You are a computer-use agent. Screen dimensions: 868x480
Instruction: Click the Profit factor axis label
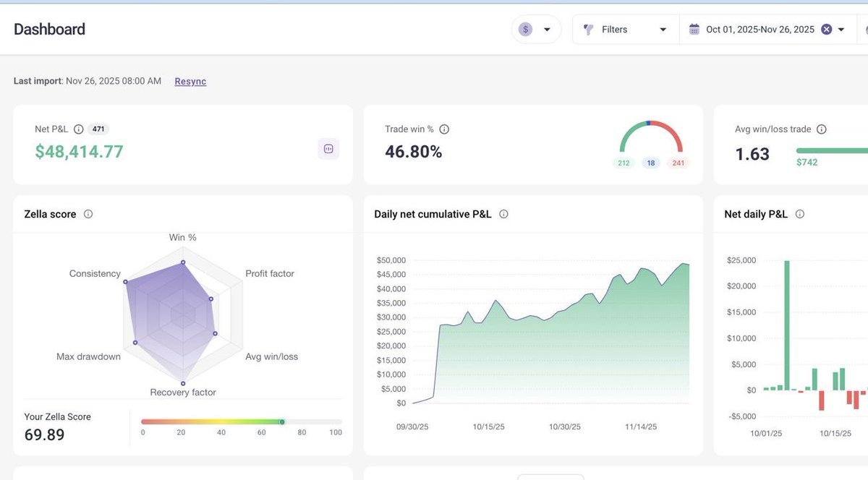[270, 273]
